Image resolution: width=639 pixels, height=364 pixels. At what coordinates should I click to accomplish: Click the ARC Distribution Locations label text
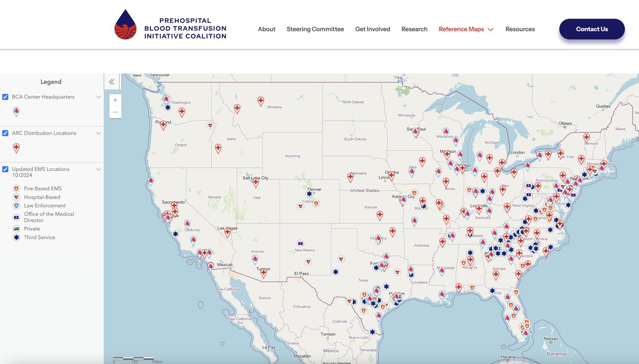point(44,133)
